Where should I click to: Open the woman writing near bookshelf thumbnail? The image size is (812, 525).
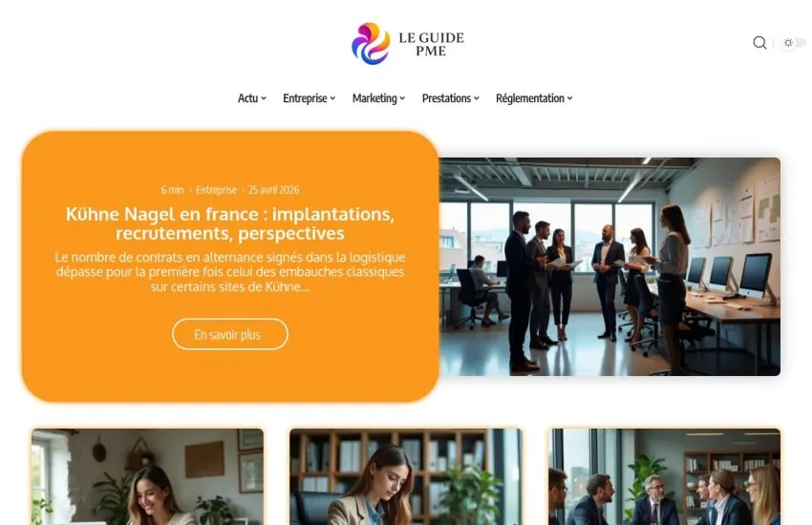tap(405, 476)
